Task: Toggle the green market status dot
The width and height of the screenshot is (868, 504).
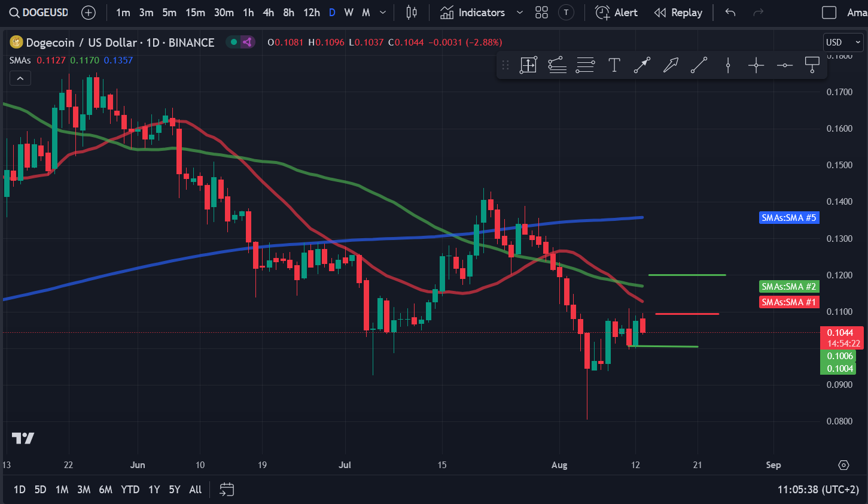Action: pos(234,42)
